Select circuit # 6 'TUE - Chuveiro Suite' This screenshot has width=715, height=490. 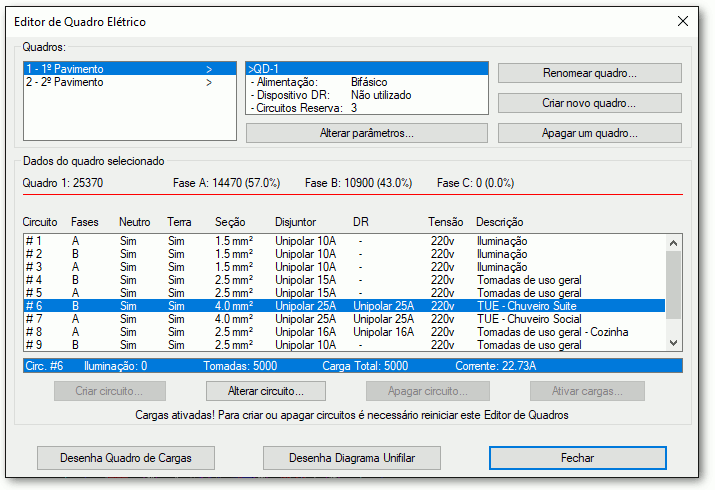[344, 306]
